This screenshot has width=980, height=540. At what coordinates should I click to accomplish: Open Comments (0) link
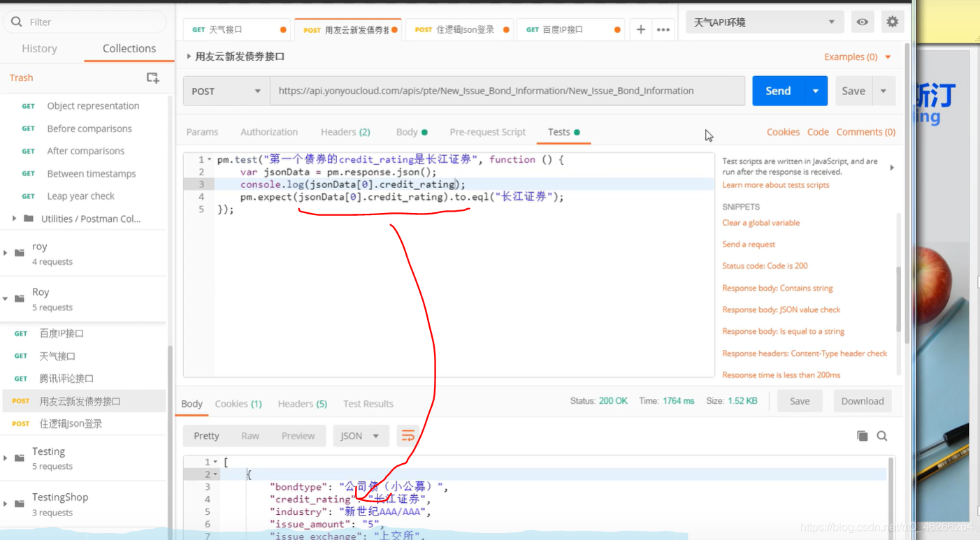point(866,132)
